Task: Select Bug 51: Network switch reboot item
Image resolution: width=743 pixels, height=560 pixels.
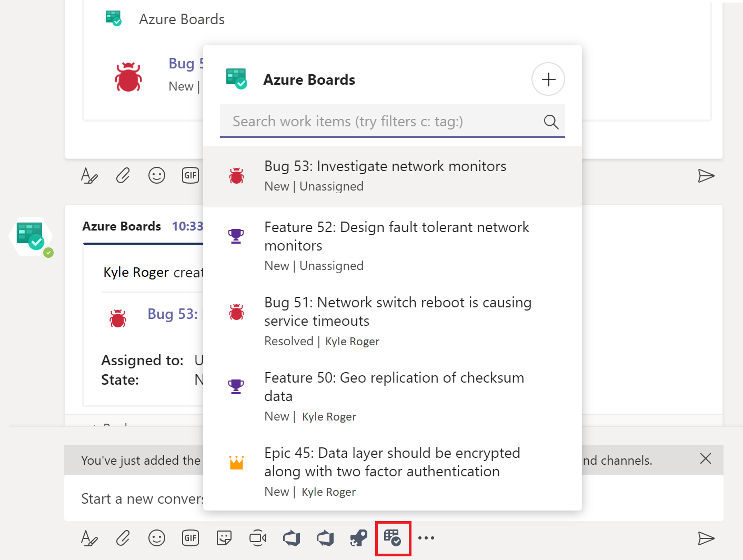Action: coord(393,321)
